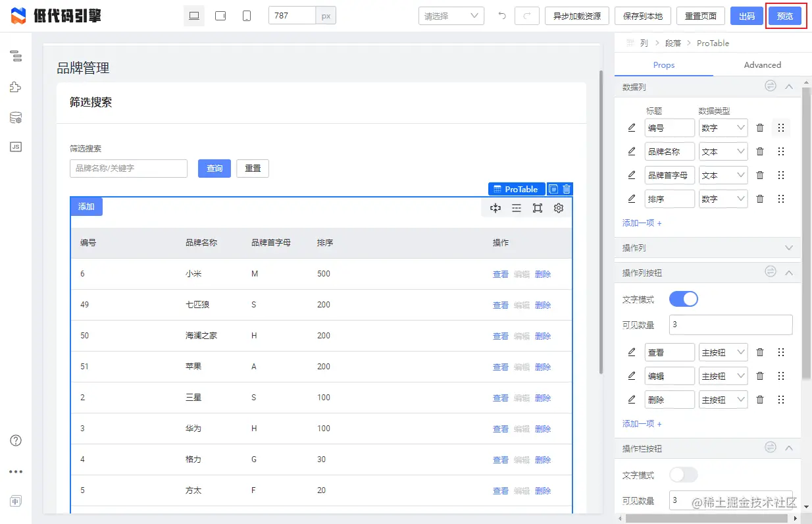The image size is (812, 524).
Task: Collapse the 数据列 section
Action: tap(789, 86)
